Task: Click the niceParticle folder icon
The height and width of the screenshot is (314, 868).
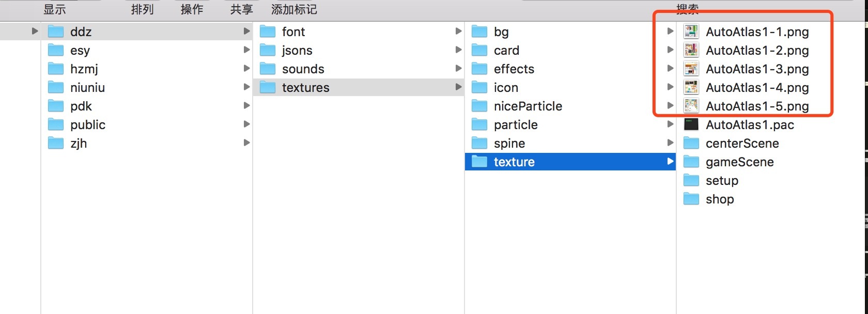Action: [x=479, y=106]
